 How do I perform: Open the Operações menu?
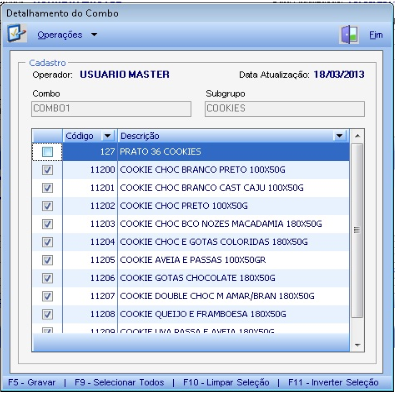60,35
